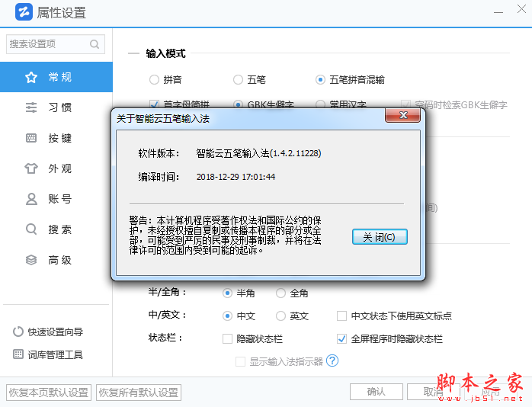532x407 pixels.
Task: Toggle the 显示输入法指示器 checkbox
Action: pyautogui.click(x=241, y=361)
